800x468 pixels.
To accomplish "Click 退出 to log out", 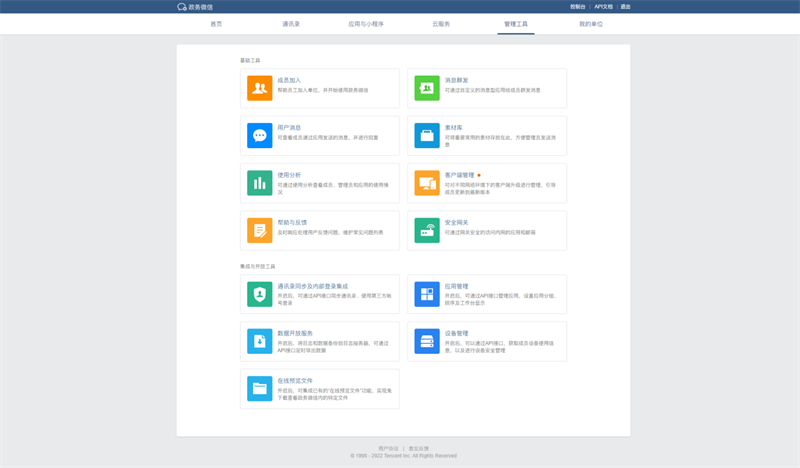I will (625, 6).
